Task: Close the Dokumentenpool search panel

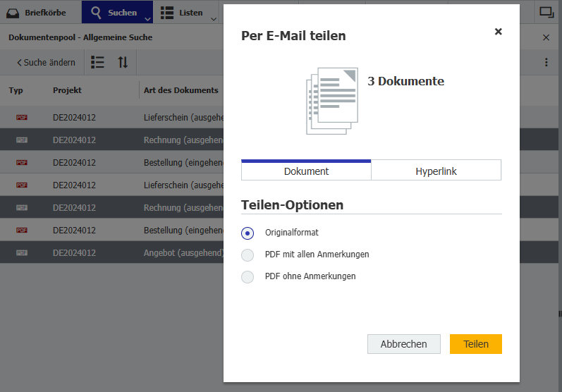Action: 546,37
